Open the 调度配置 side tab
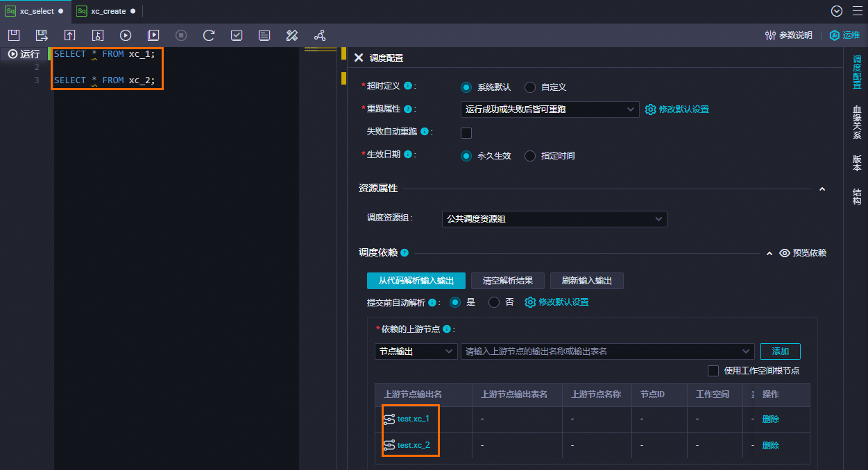Screen dimensions: 868x470 pos(857,72)
